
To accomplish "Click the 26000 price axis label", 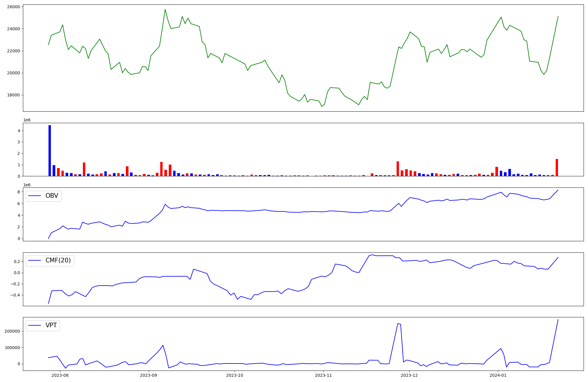I will coord(13,7).
